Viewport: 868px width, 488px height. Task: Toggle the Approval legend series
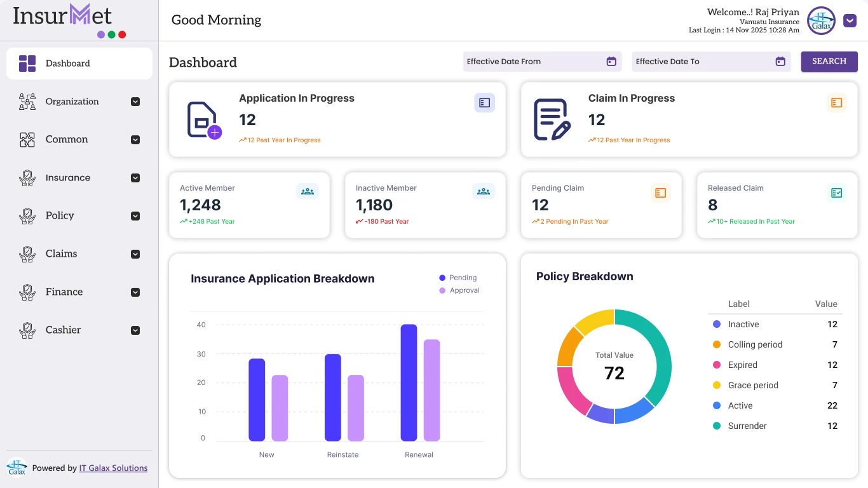pos(459,290)
